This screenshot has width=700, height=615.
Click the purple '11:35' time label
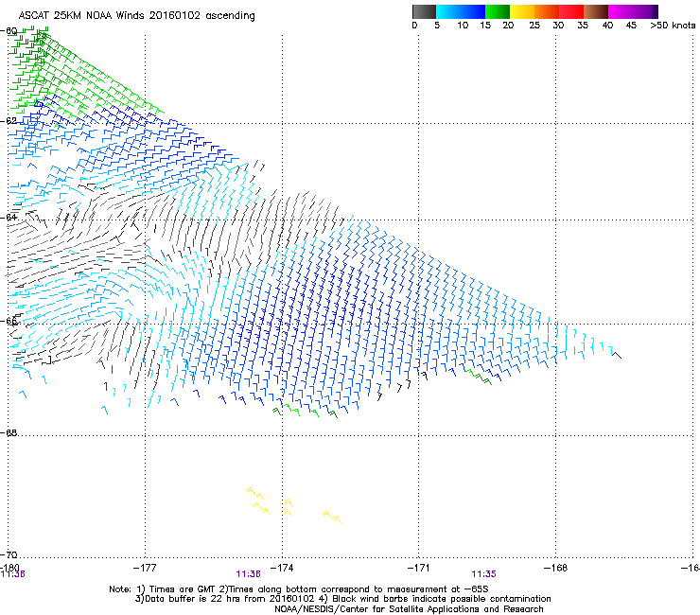[x=484, y=574]
